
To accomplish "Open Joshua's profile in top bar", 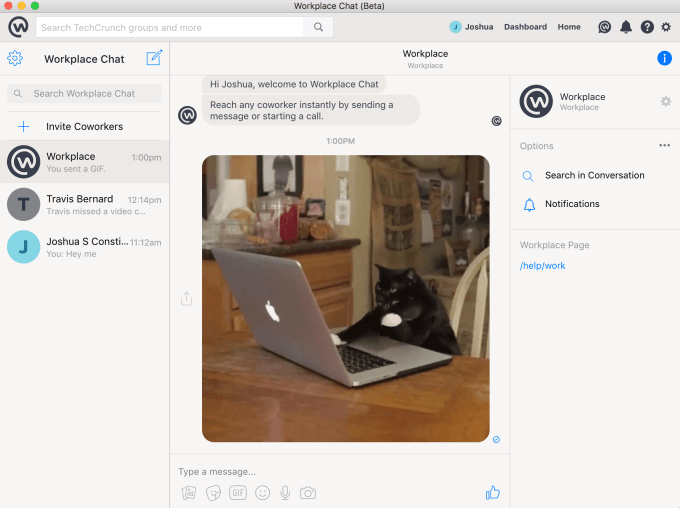I will [471, 27].
